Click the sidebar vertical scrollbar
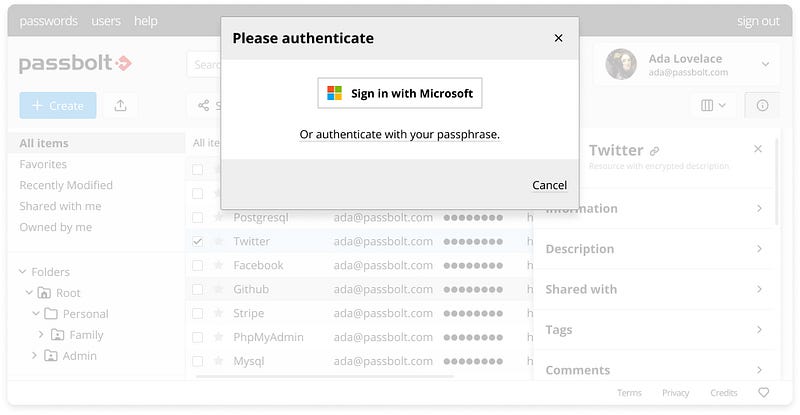This screenshot has height=415, width=800. (777, 181)
